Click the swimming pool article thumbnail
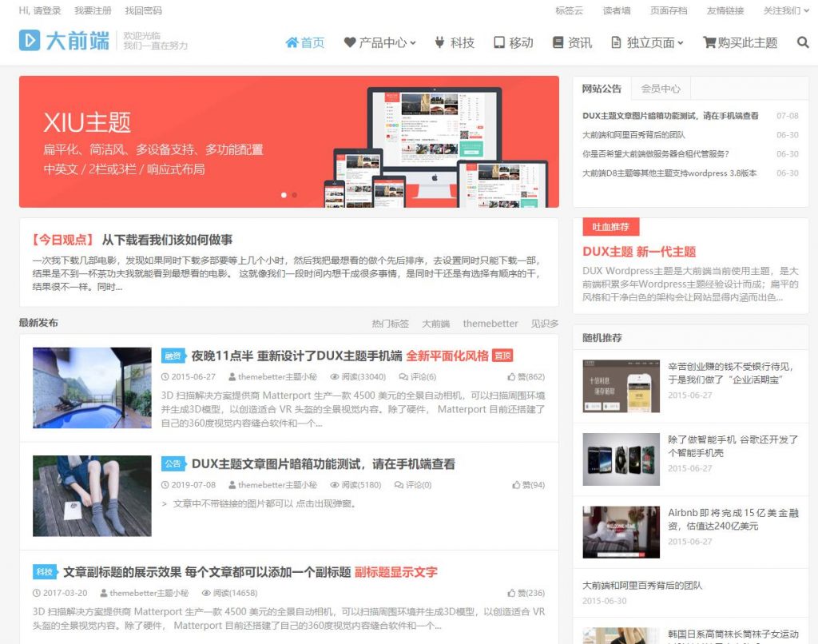The image size is (818, 644). coord(92,388)
